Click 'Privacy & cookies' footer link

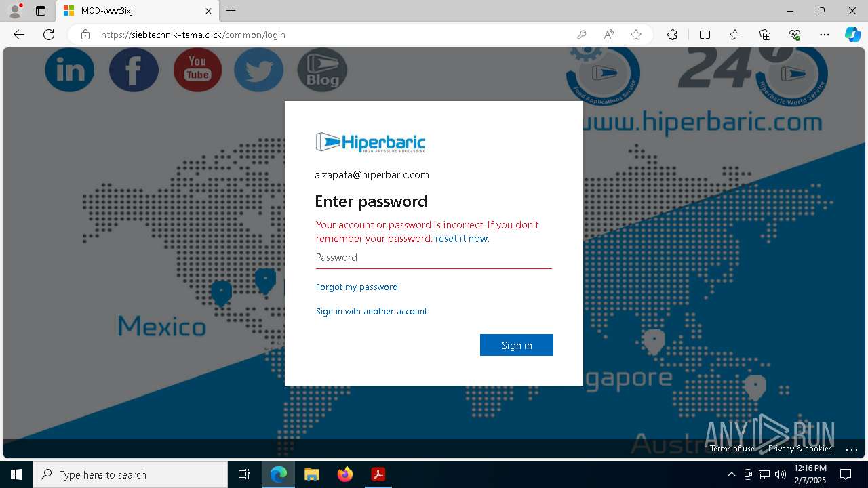800,449
